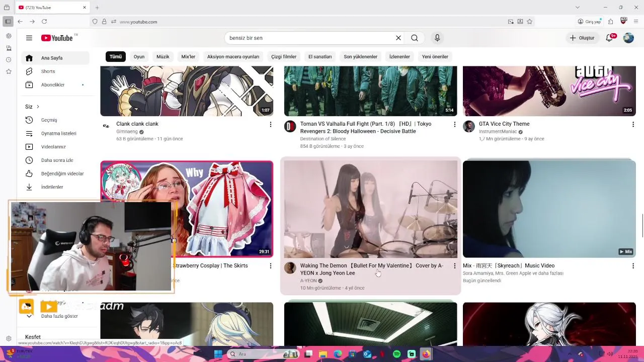Open the Windows Start button
Image resolution: width=644 pixels, height=362 pixels.
pyautogui.click(x=218, y=354)
